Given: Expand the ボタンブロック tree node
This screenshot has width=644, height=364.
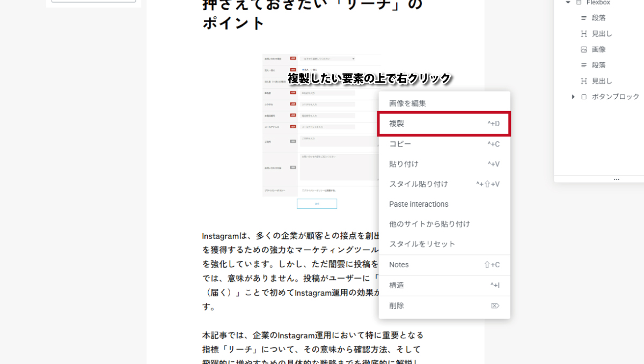Looking at the screenshot, I should click(x=573, y=97).
